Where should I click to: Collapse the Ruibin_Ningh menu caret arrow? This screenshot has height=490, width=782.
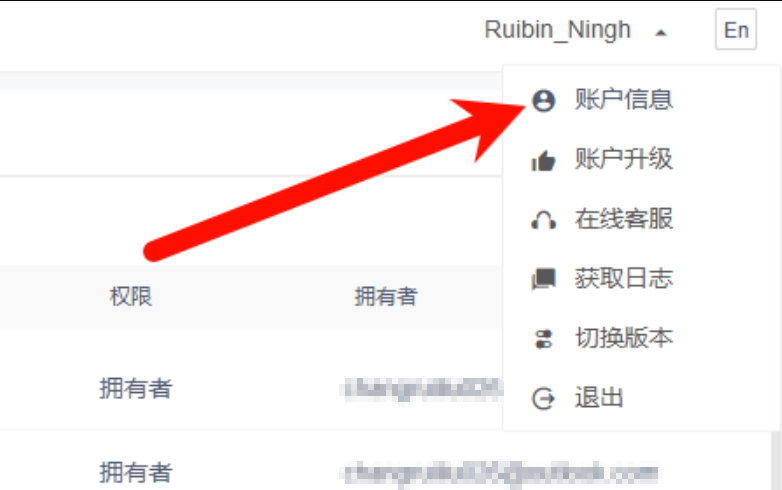[x=661, y=33]
